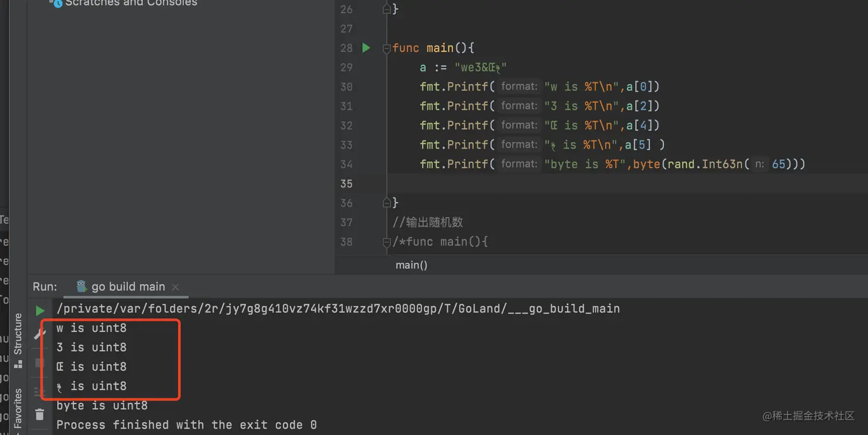Screen dimensions: 868x435
Task: Select the //输出随机数 comment line
Action: click(x=428, y=222)
